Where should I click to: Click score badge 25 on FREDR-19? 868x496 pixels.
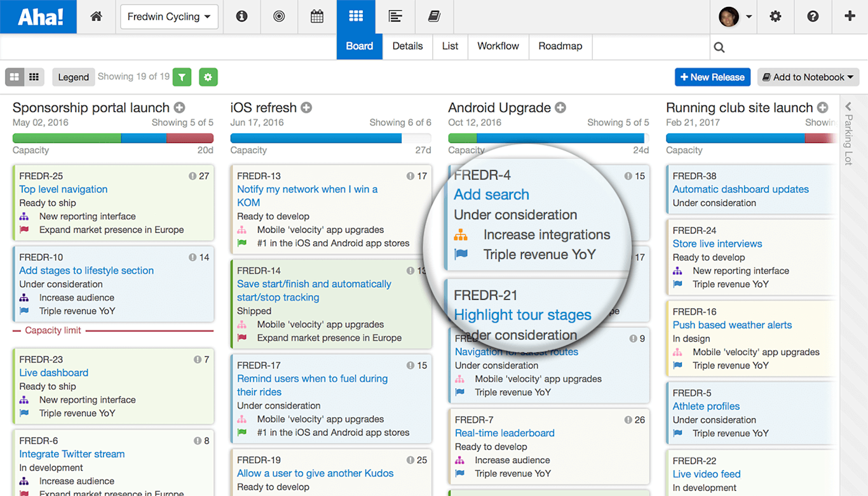(417, 460)
